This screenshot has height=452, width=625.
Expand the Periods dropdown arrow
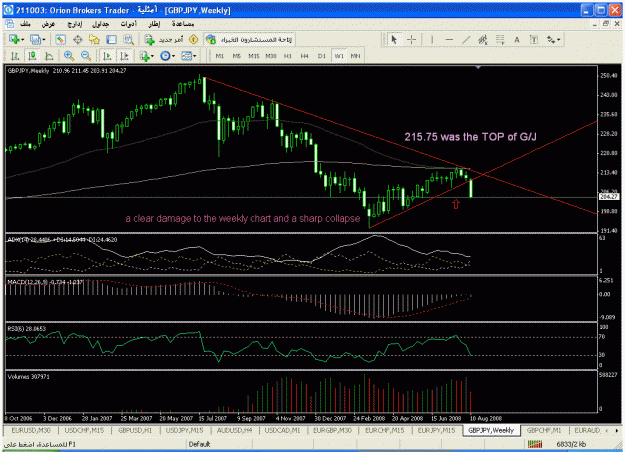[173, 57]
